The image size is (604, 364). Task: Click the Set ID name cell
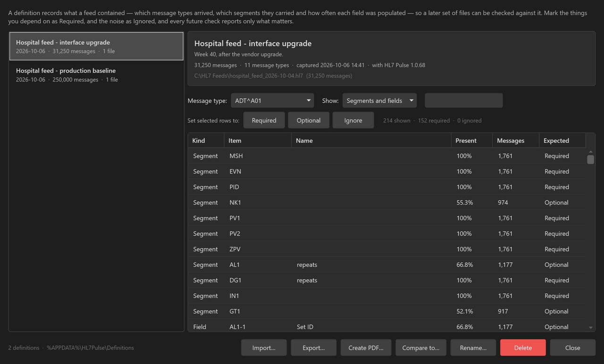tap(371, 326)
